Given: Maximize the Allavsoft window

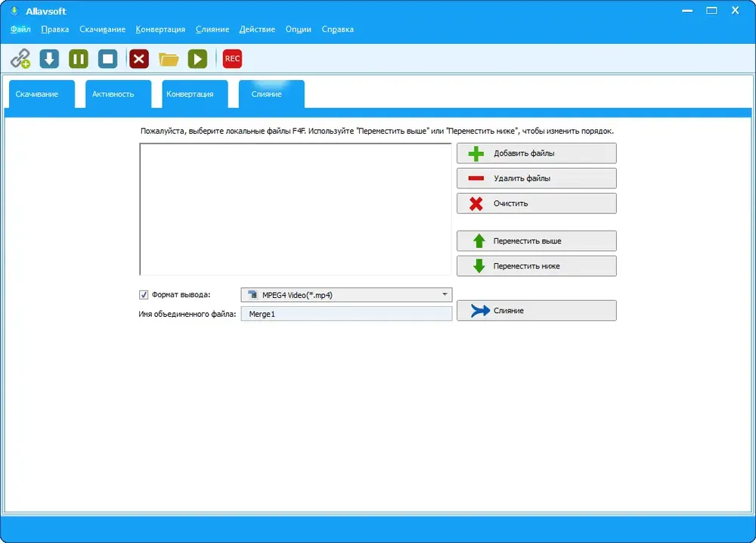Looking at the screenshot, I should click(x=711, y=11).
